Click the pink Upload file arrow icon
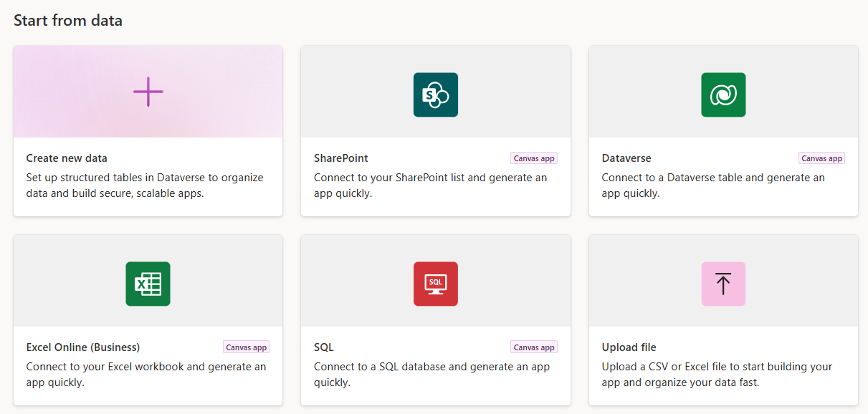Screen dimensions: 868x414 (723, 284)
